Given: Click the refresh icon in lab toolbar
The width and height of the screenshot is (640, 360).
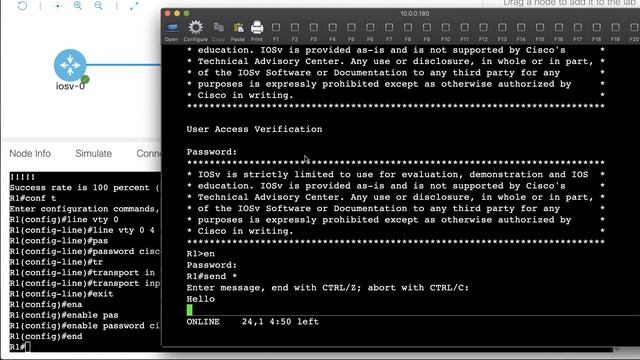Looking at the screenshot, I should (22, 5).
